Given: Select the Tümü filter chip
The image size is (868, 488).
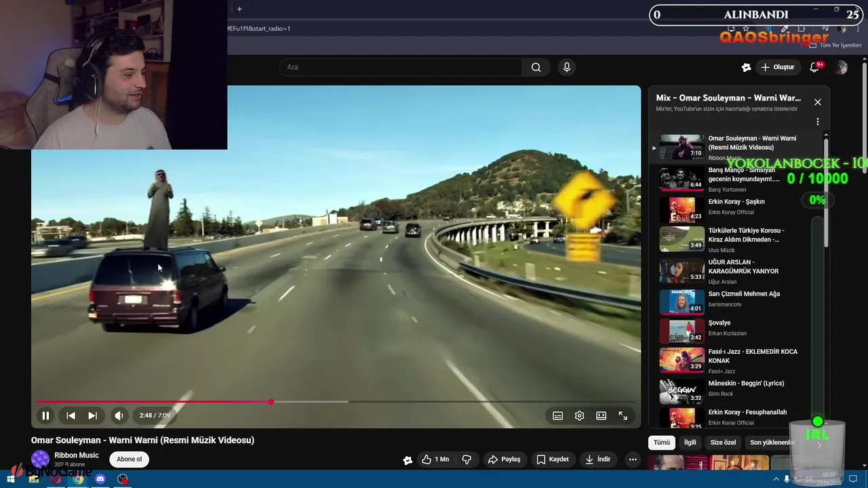Looking at the screenshot, I should 661,443.
